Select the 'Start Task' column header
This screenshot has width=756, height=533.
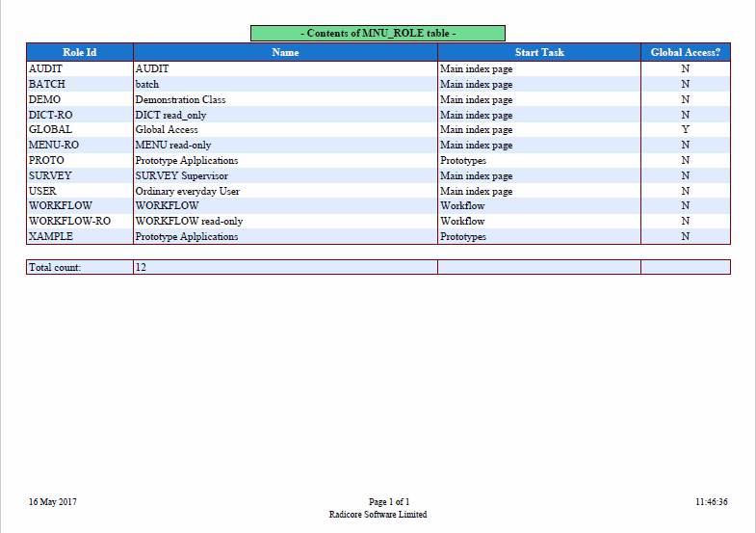point(539,52)
